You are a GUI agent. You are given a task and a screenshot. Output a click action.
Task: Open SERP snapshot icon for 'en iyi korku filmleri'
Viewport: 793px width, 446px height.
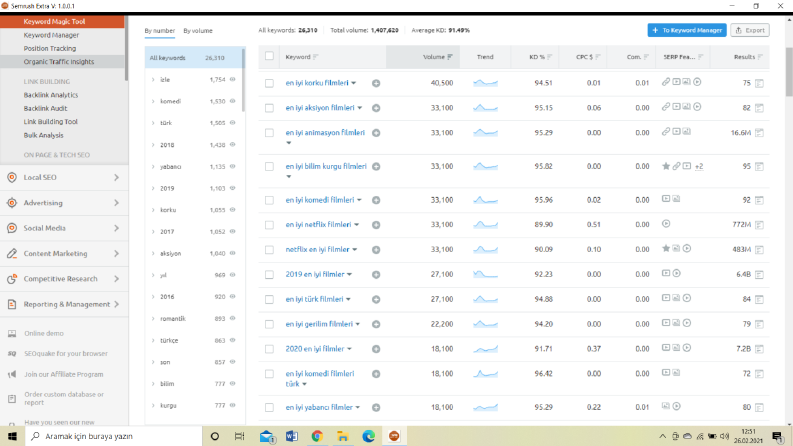759,83
